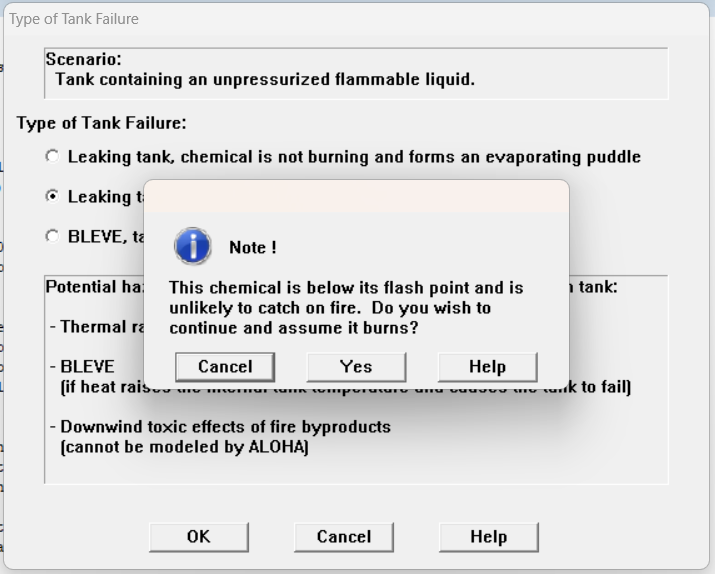
Task: Select 'Leaking tank, chemical is not burning' radio button
Action: (x=52, y=157)
